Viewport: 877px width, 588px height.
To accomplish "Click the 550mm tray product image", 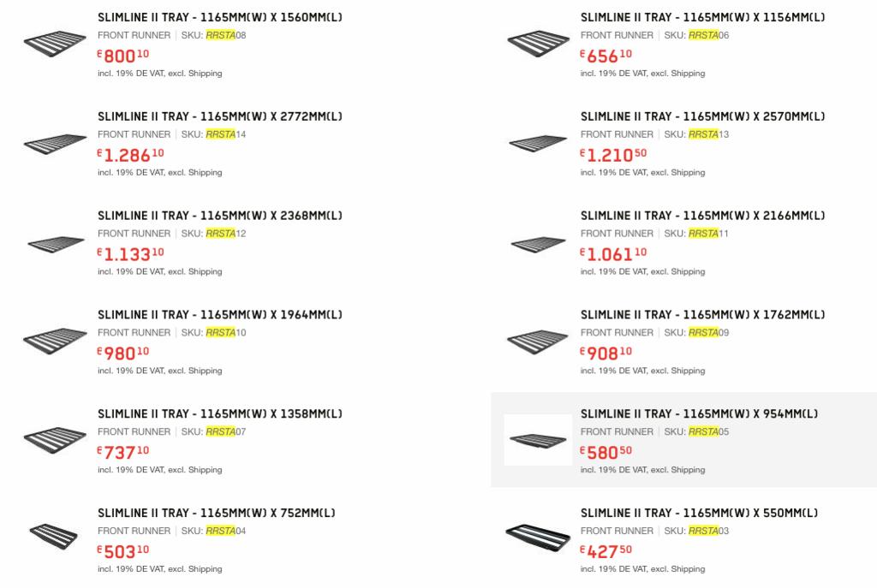I will tap(538, 538).
